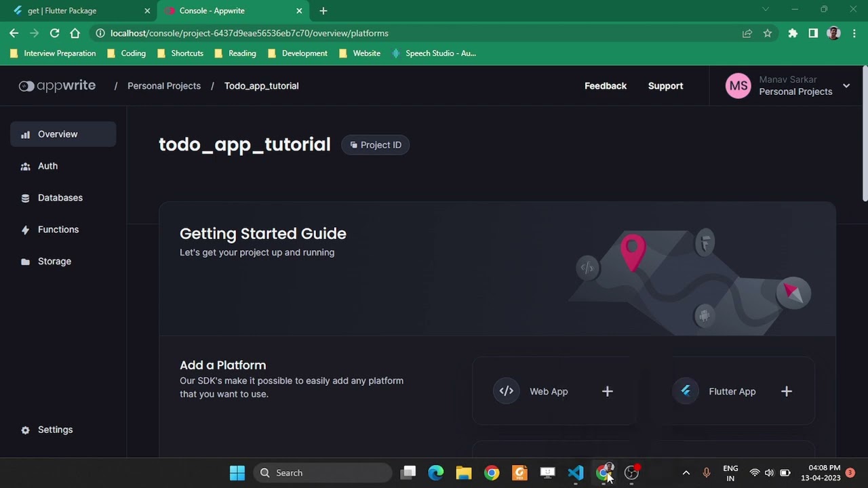Open Reading bookmark folder

(235, 54)
